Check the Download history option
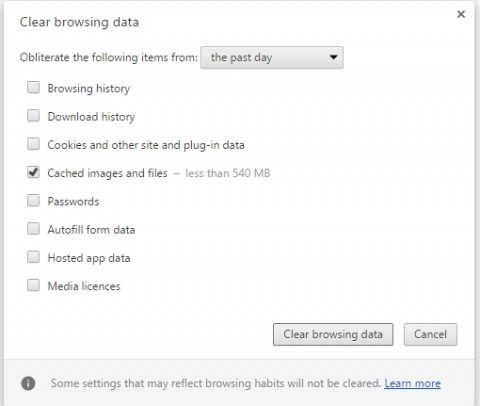The image size is (480, 406). [x=33, y=116]
